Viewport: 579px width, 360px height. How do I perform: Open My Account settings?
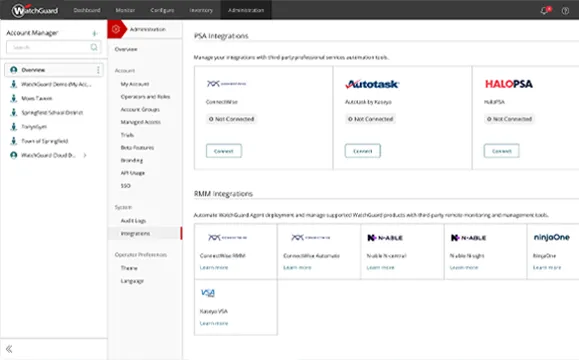tap(135, 84)
